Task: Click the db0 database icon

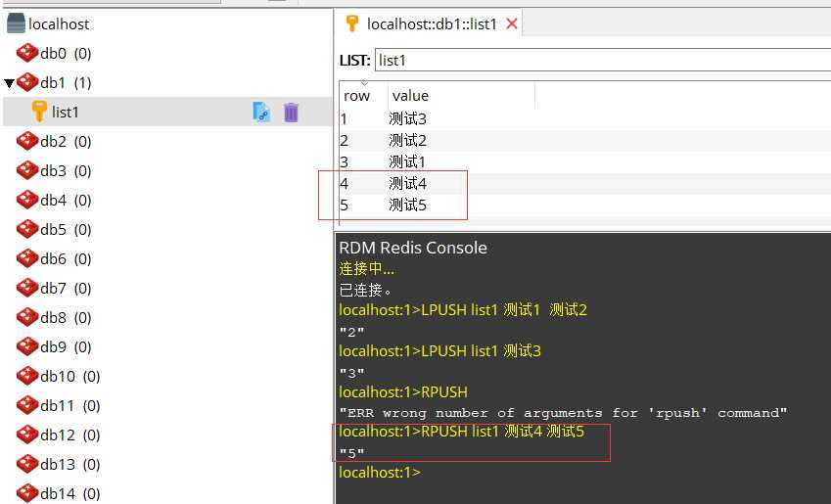Action: 27,54
